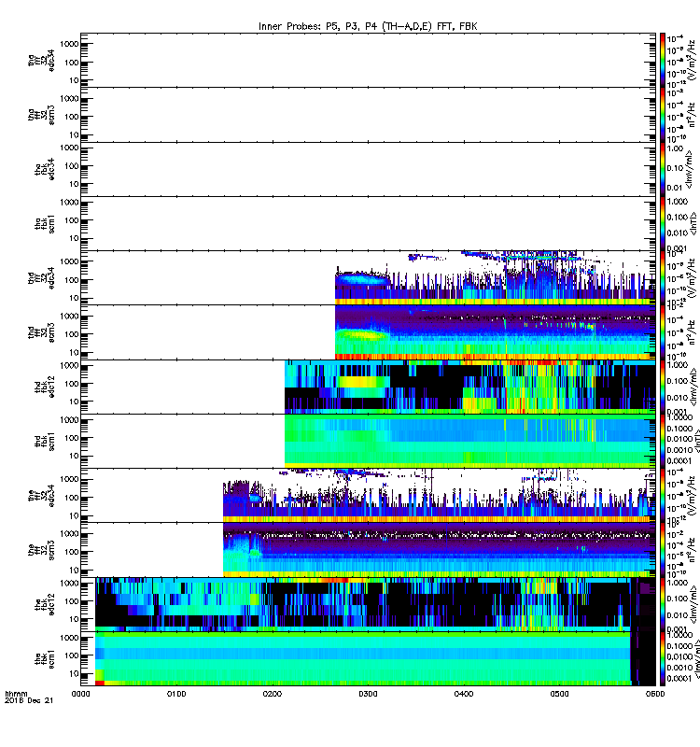Click the the fff scm3 spectrogram data
Screen dimensions: 700x747
pyautogui.click(x=439, y=550)
